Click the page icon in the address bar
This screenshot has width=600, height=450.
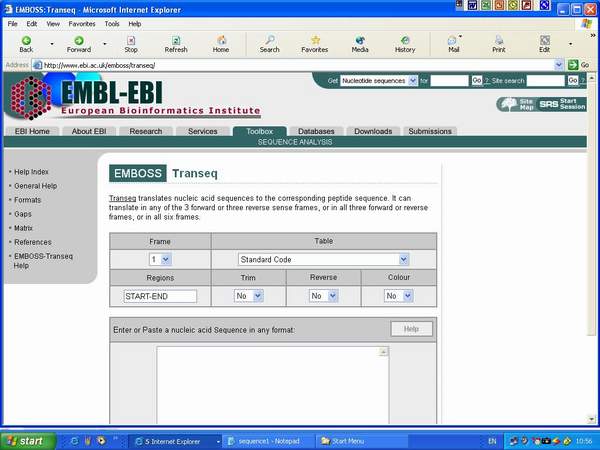coord(37,65)
